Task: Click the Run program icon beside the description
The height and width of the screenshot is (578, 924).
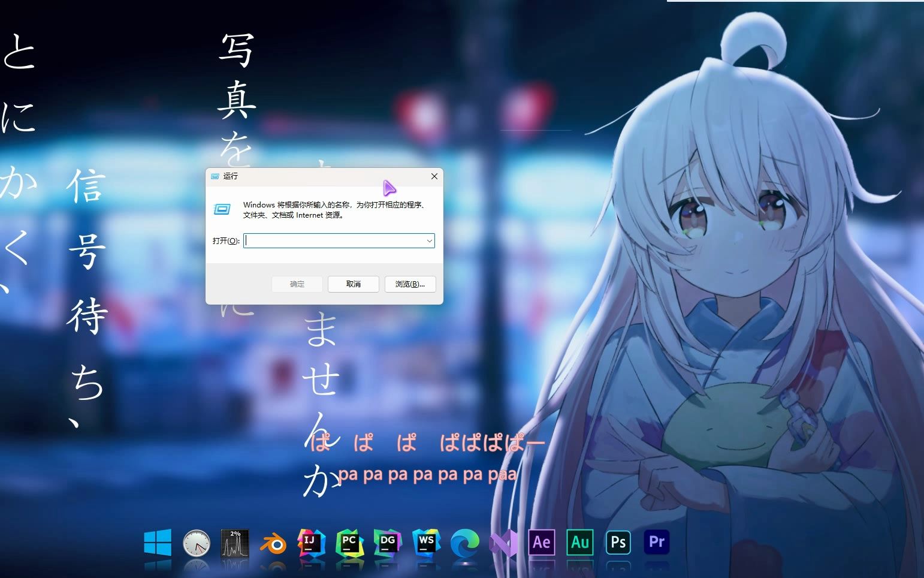Action: 222,209
